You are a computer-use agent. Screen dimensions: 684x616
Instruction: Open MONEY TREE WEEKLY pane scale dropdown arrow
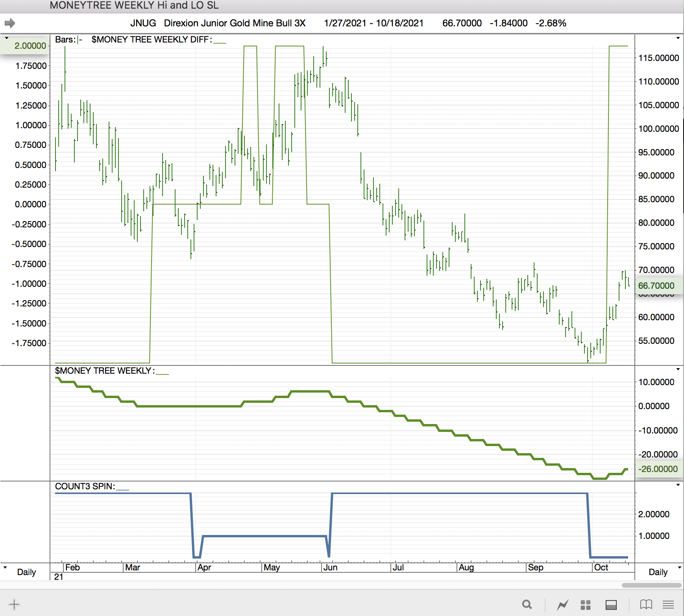click(x=678, y=369)
